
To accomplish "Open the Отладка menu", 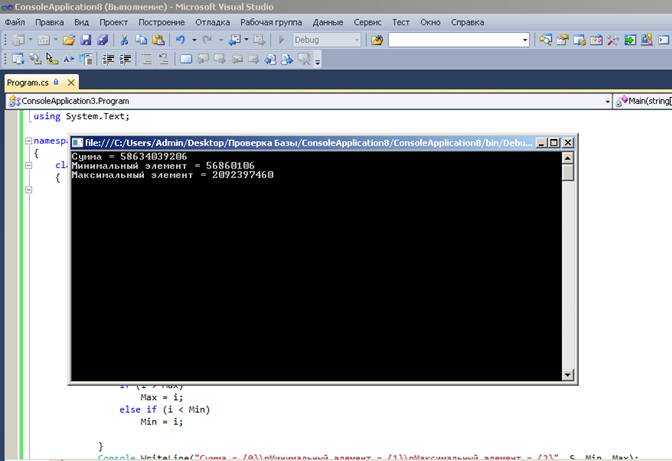I will click(213, 22).
